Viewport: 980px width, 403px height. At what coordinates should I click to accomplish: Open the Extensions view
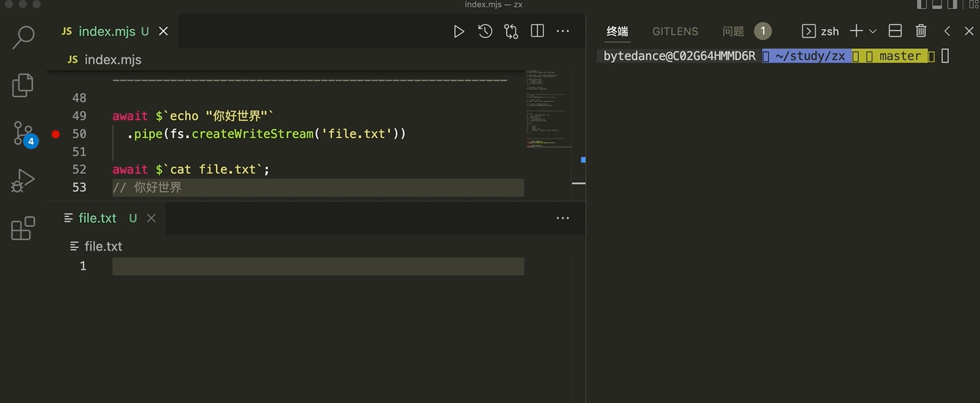click(23, 228)
